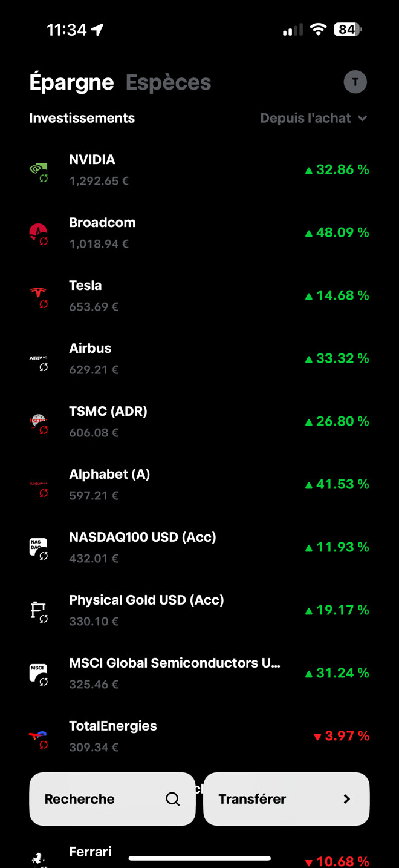The image size is (399, 868).
Task: Click the chevron next to Depuis l'achat
Action: coord(363,118)
